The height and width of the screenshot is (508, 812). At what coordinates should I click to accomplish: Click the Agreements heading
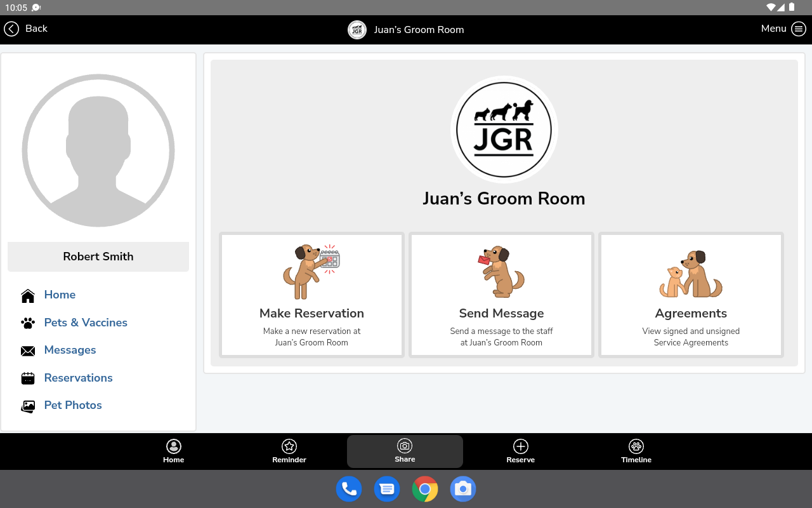(x=691, y=313)
